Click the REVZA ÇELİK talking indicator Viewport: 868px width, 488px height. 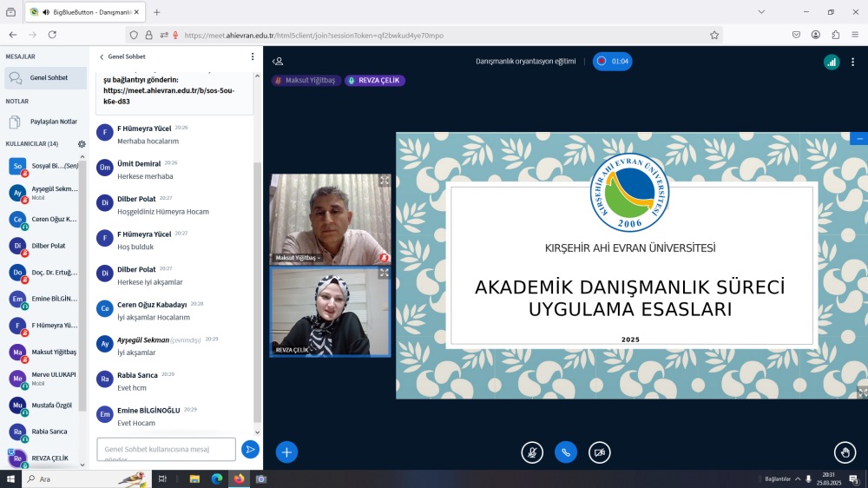coord(375,80)
